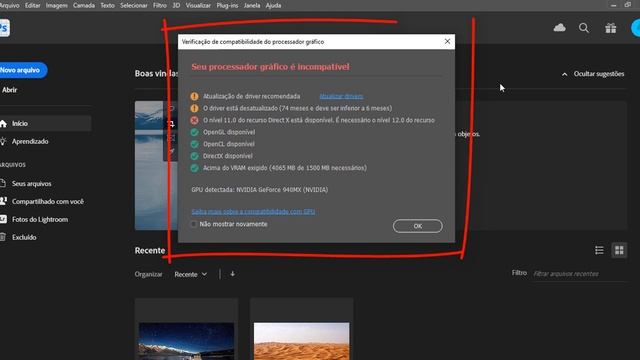The image size is (640, 360).
Task: Click the Direct X nível 11.0 error line
Action: (x=319, y=120)
